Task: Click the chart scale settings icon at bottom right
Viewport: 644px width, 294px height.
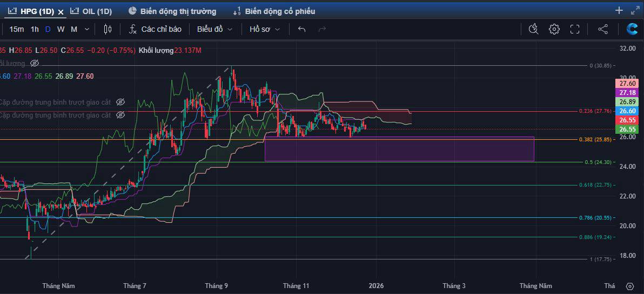Action: pos(629,286)
